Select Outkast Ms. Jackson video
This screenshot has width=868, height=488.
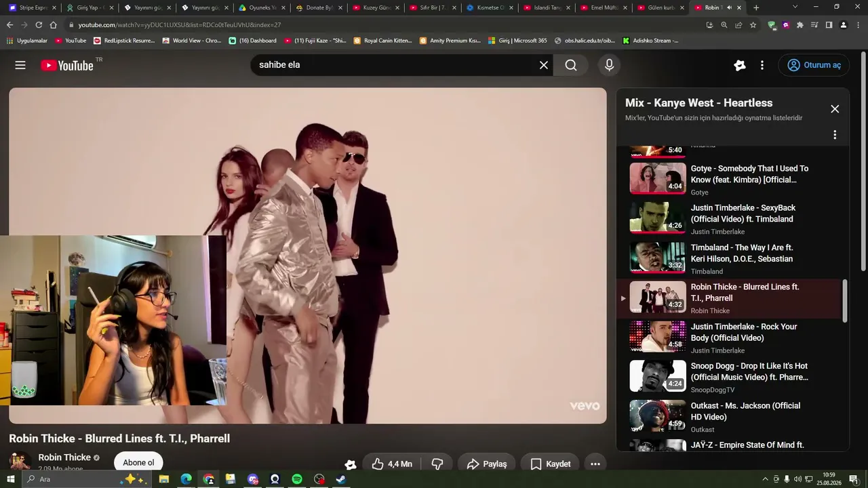click(x=730, y=417)
